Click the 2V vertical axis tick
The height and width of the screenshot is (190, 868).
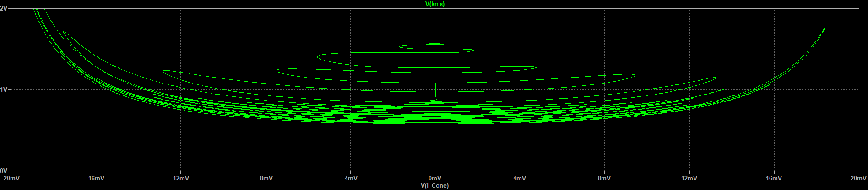point(4,9)
